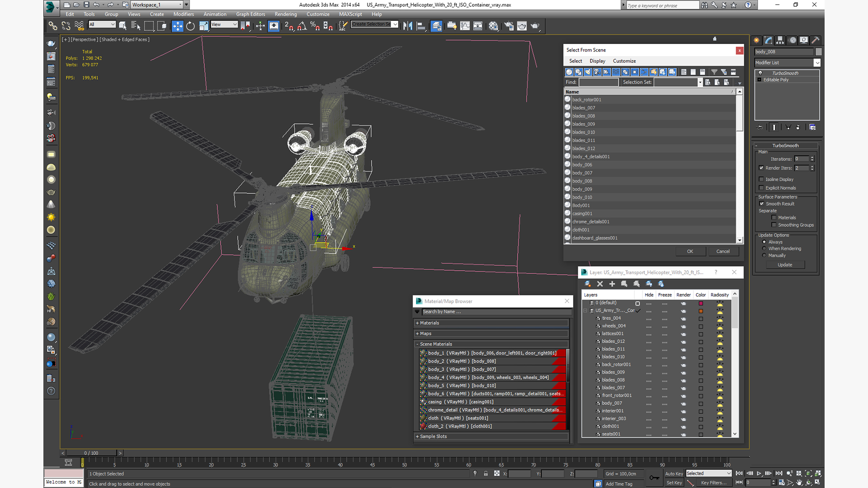The image size is (868, 488).
Task: Open the Hierarchy command panel tab
Action: [x=780, y=40]
